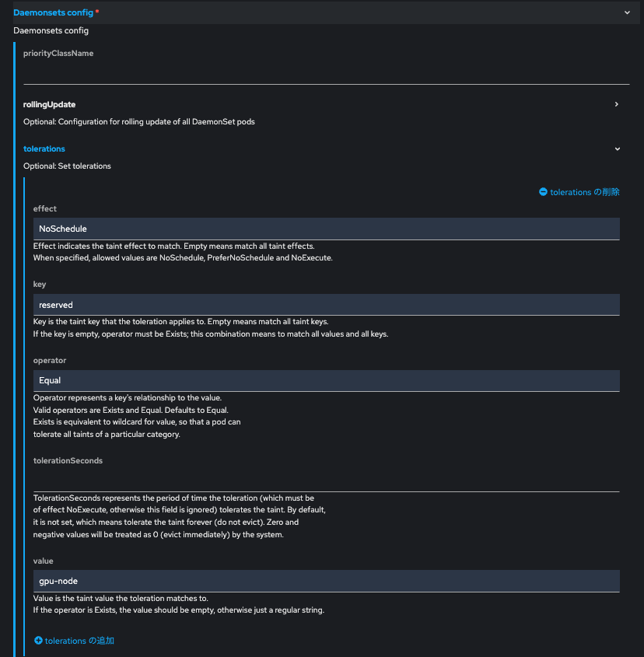Click the "tolerationSeconds" field label
Image resolution: width=644 pixels, height=657 pixels.
(68, 460)
